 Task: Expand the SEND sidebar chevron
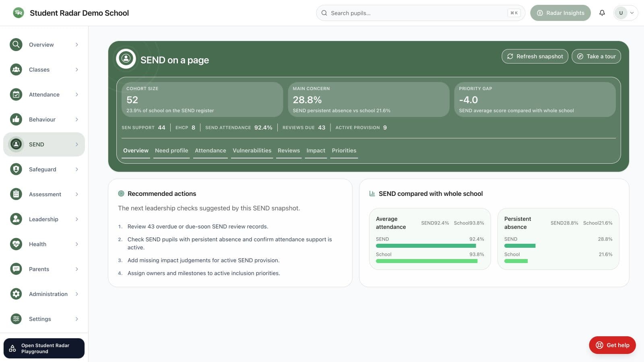pyautogui.click(x=77, y=144)
